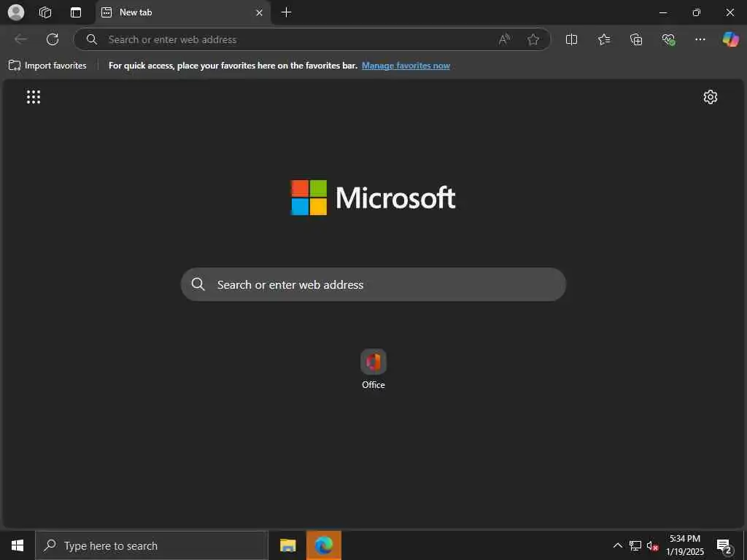This screenshot has width=747, height=560.
Task: Open Browser essentials heart icon
Action: tap(668, 39)
